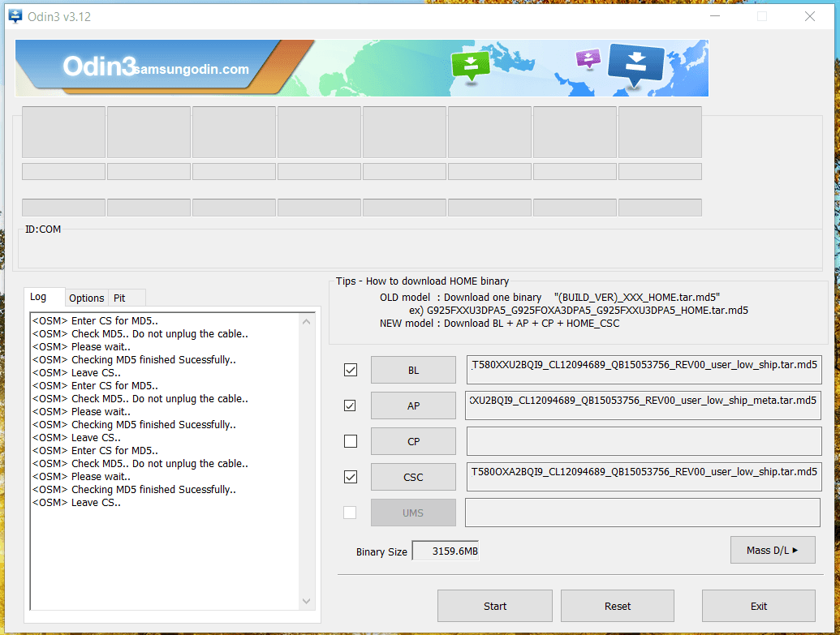This screenshot has width=840, height=635.
Task: Toggle the CSC checkbox
Action: pos(351,477)
